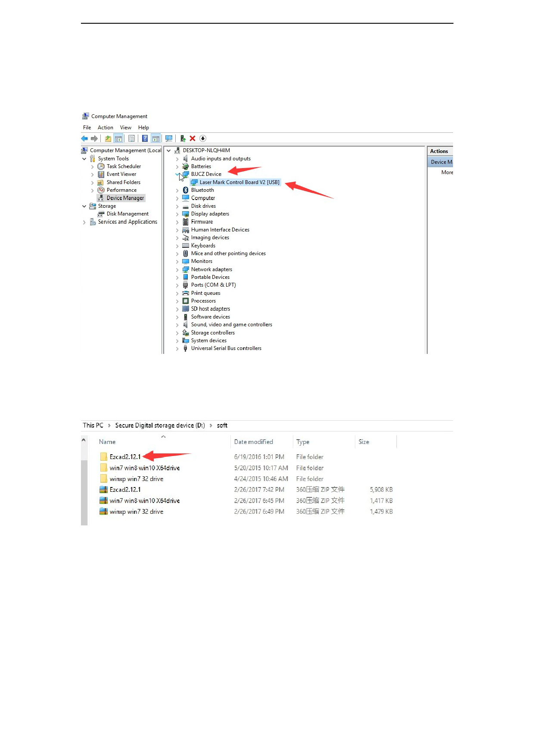This screenshot has width=534, height=756.
Task: Click the scan for hardware changes icon
Action: pyautogui.click(x=169, y=138)
